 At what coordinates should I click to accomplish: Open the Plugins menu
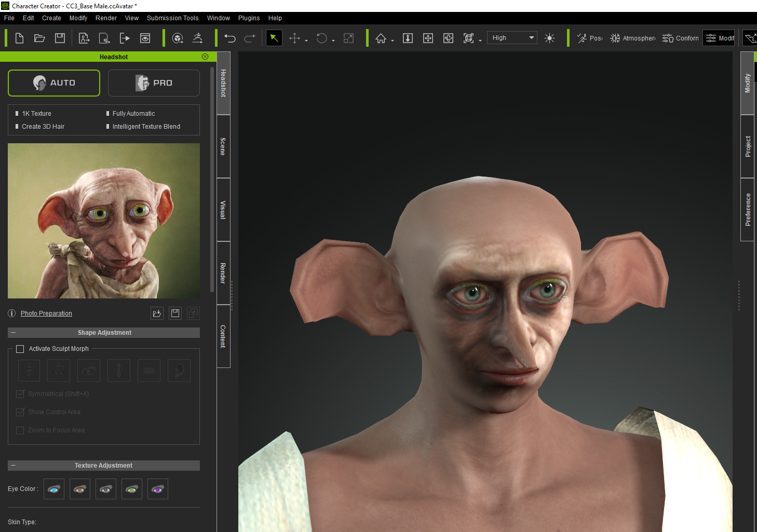coord(249,18)
